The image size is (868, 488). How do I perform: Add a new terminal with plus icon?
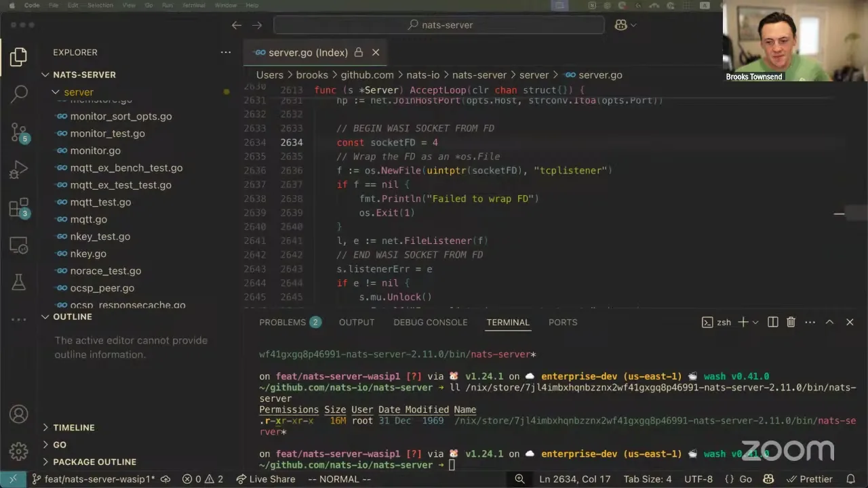pyautogui.click(x=743, y=322)
